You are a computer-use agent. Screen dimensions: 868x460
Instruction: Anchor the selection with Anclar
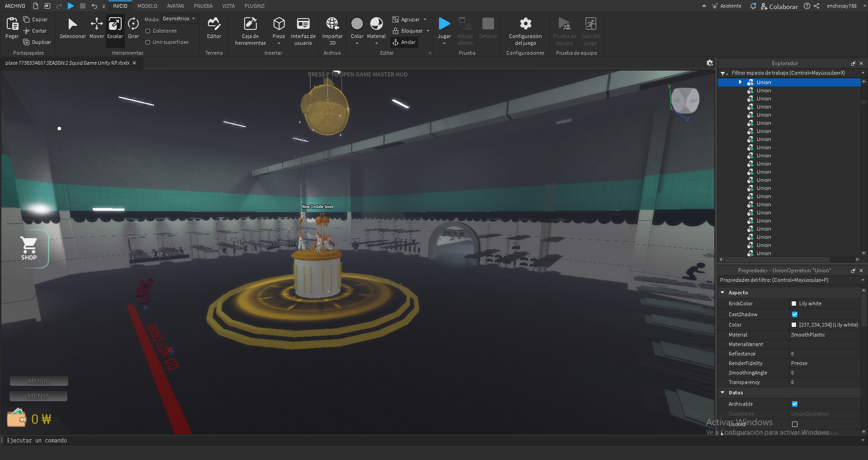click(x=404, y=42)
